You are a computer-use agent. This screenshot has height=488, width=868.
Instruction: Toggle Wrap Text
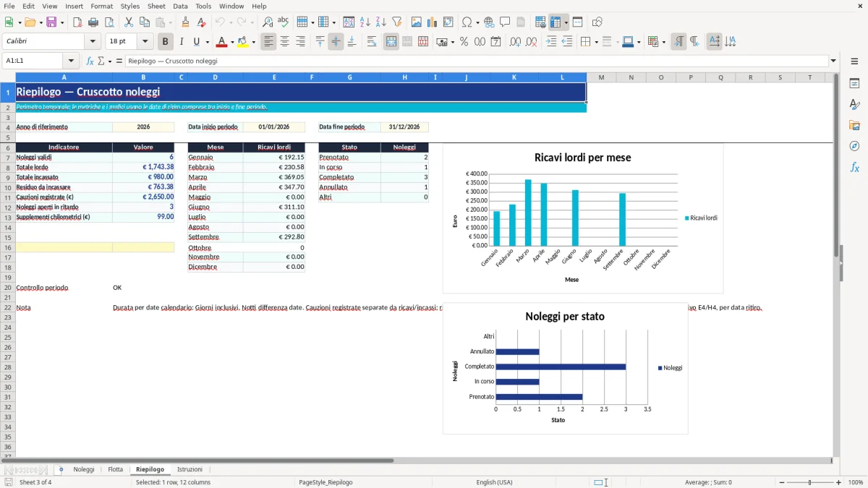coord(372,42)
